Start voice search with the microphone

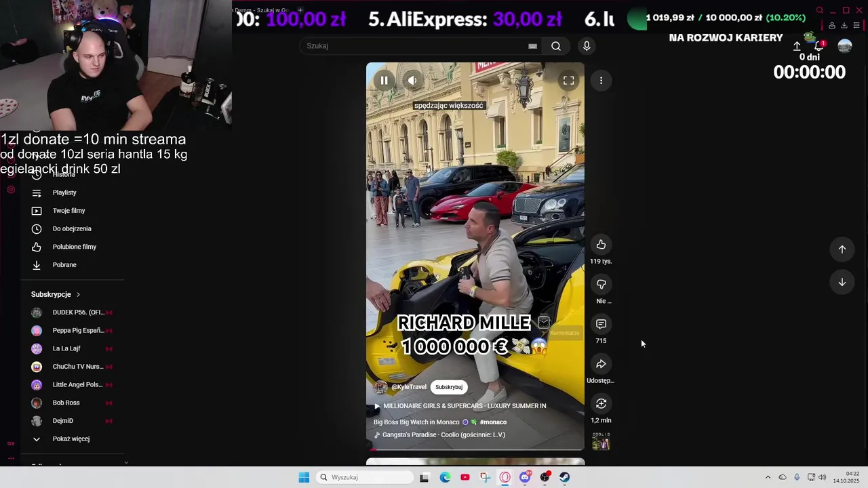[x=587, y=46]
